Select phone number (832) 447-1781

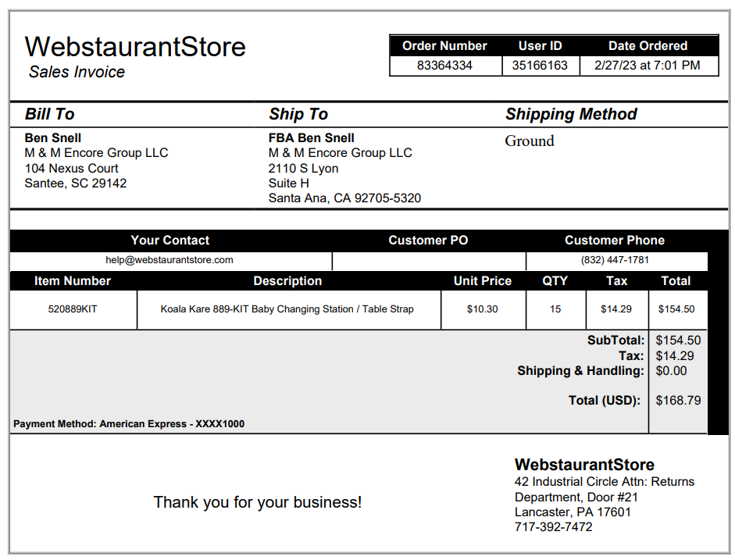(615, 260)
